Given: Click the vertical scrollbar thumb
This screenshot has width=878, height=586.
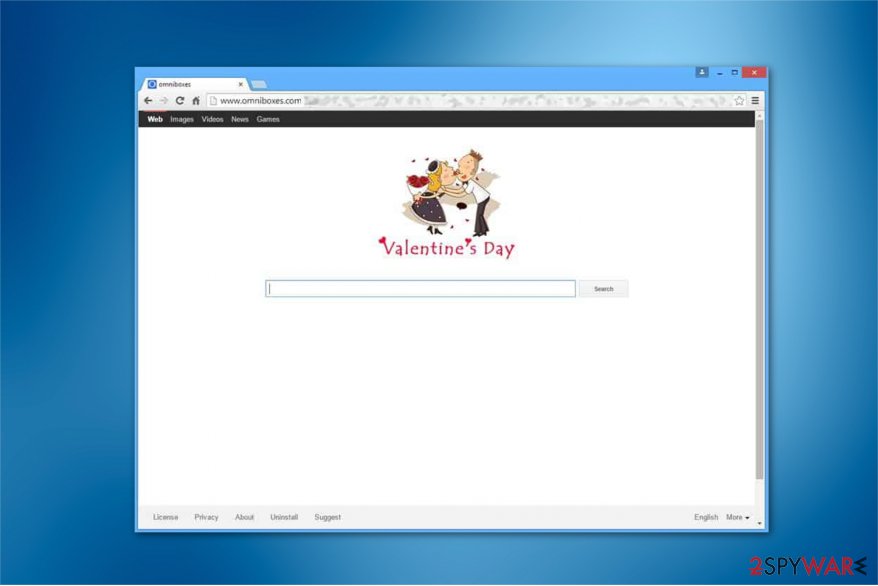Looking at the screenshot, I should (759, 300).
